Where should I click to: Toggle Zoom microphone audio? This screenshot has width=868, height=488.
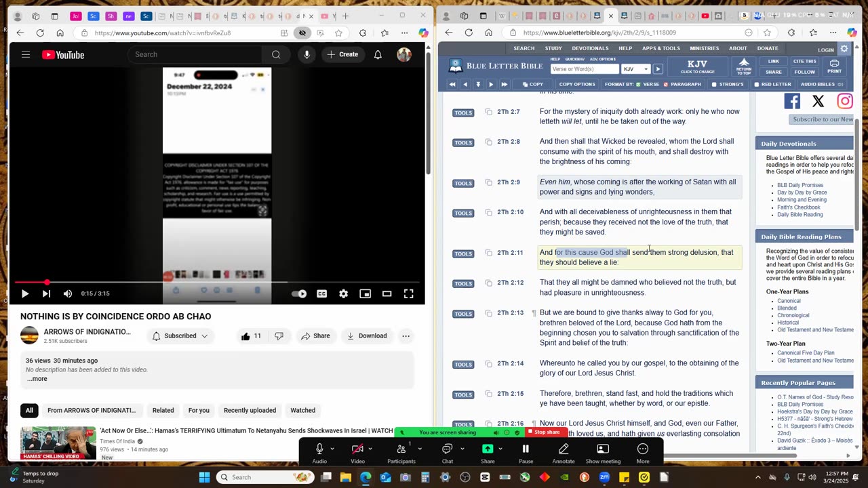coord(319,452)
